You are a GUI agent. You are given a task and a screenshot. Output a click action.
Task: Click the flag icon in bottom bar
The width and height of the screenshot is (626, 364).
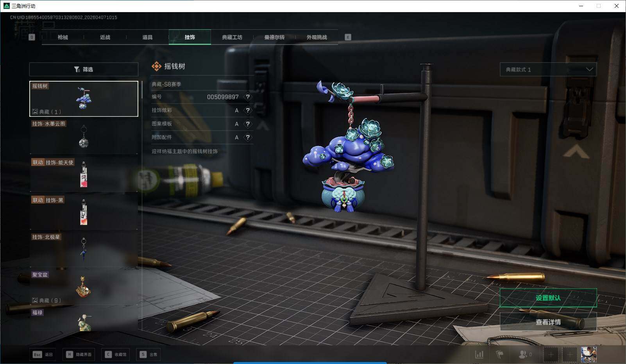499,355
